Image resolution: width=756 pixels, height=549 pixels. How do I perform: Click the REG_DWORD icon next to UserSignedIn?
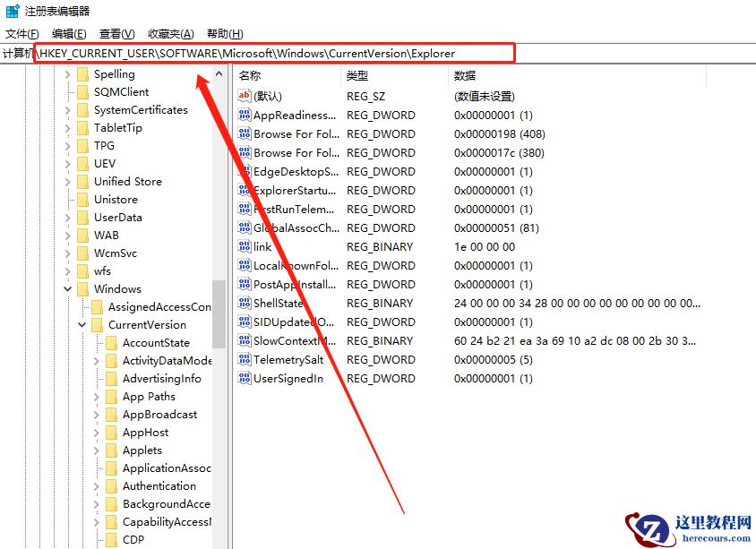tap(245, 378)
